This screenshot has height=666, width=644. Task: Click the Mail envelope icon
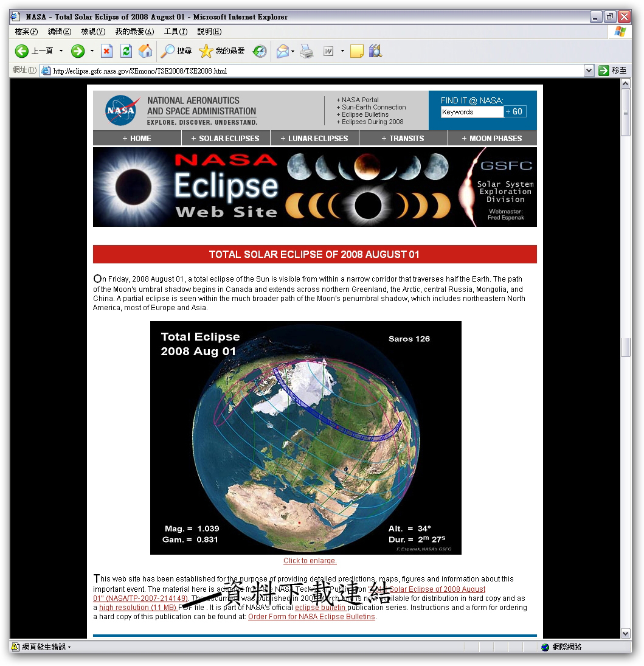(282, 52)
